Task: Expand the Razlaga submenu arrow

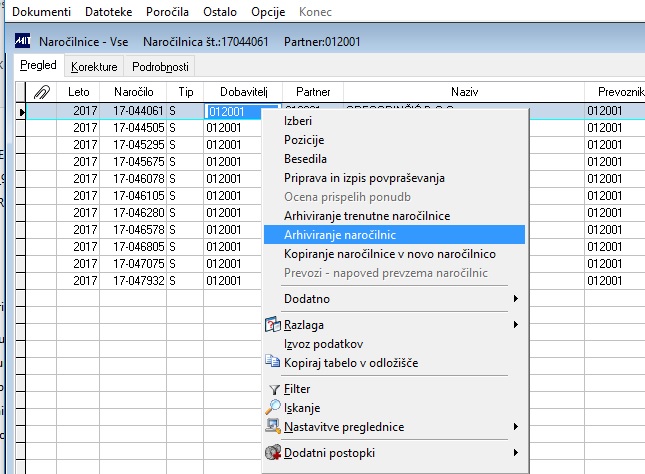Action: point(515,325)
